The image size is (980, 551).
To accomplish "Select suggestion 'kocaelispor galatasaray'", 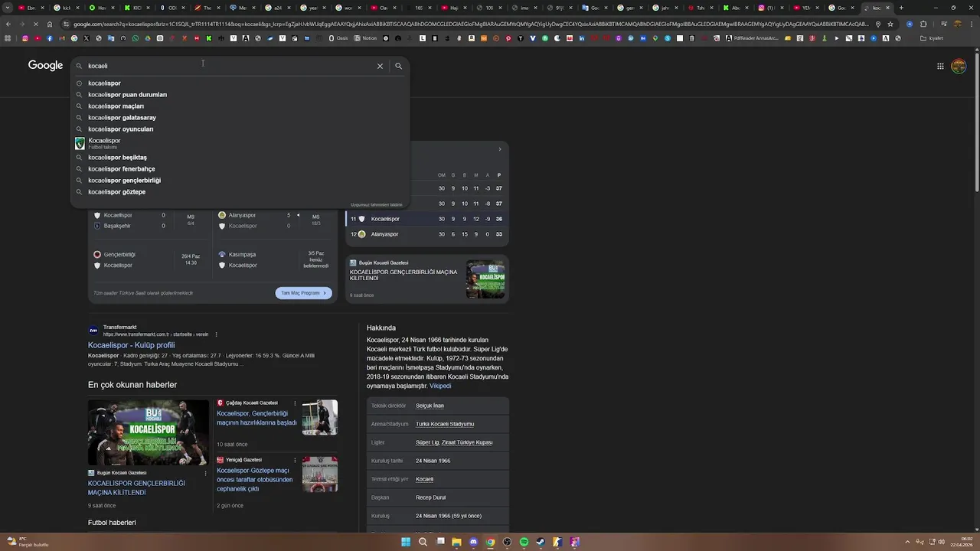I will tap(240, 118).
